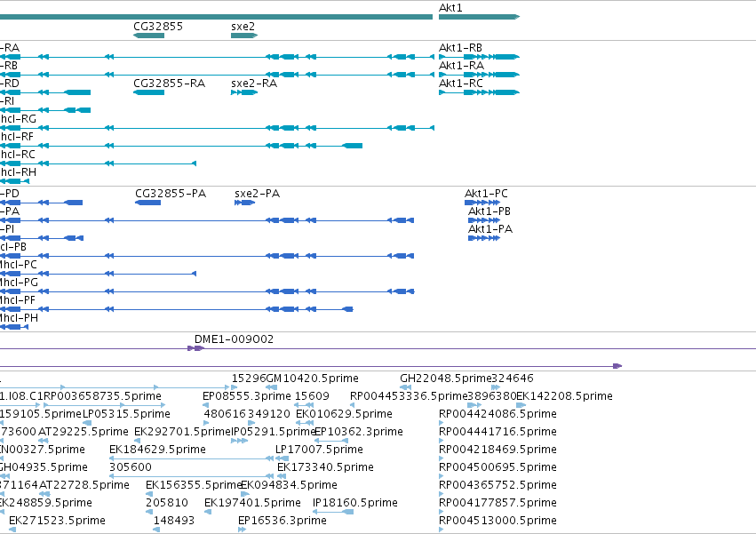Click the hcl-PF protein label
The image size is (756, 534).
18,300
